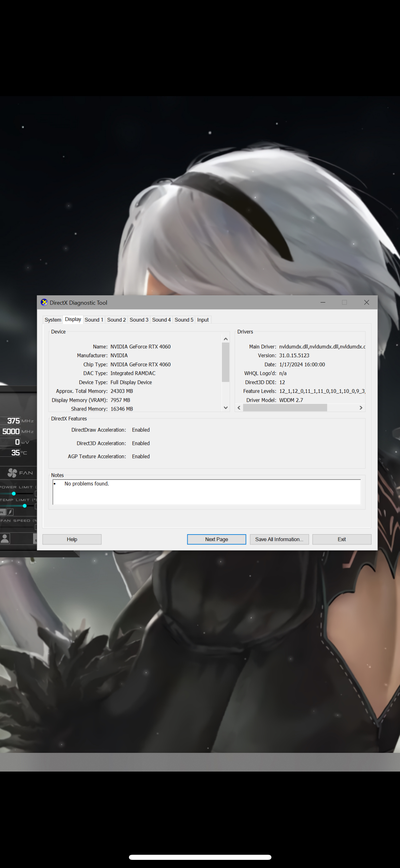This screenshot has height=868, width=400.
Task: Click the Drivers panel left scroll arrow
Action: pyautogui.click(x=239, y=408)
